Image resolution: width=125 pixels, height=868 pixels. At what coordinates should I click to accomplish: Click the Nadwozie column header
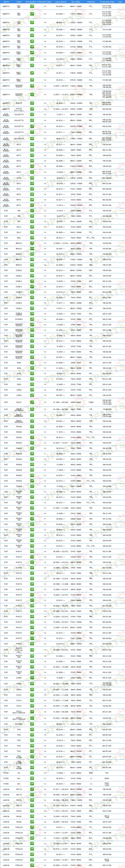pos(91,2)
